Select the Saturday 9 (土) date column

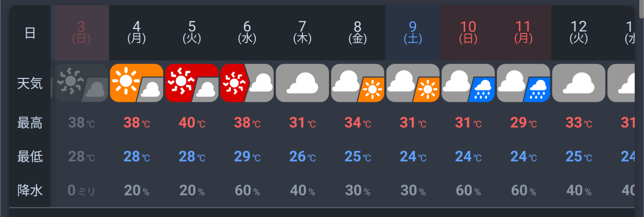tap(413, 32)
